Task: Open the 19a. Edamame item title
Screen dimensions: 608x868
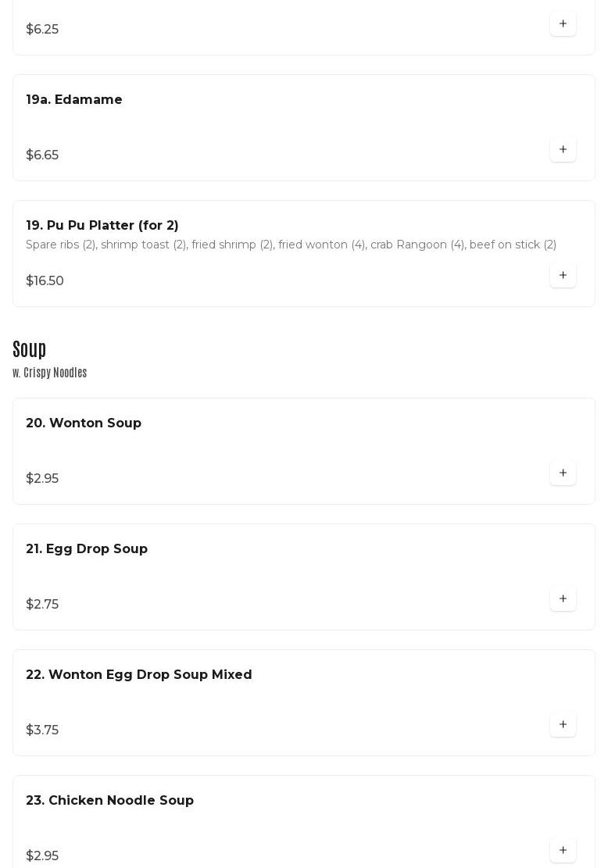Action: tap(74, 100)
